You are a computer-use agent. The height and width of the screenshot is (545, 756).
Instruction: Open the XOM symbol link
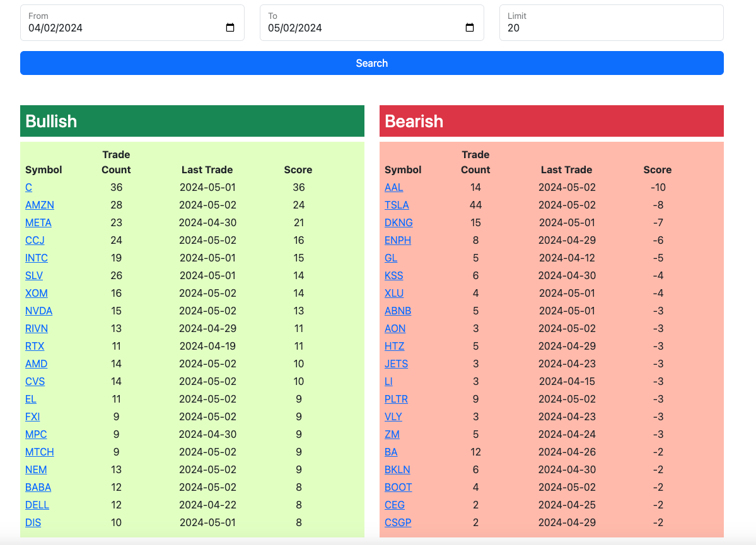pyautogui.click(x=36, y=294)
